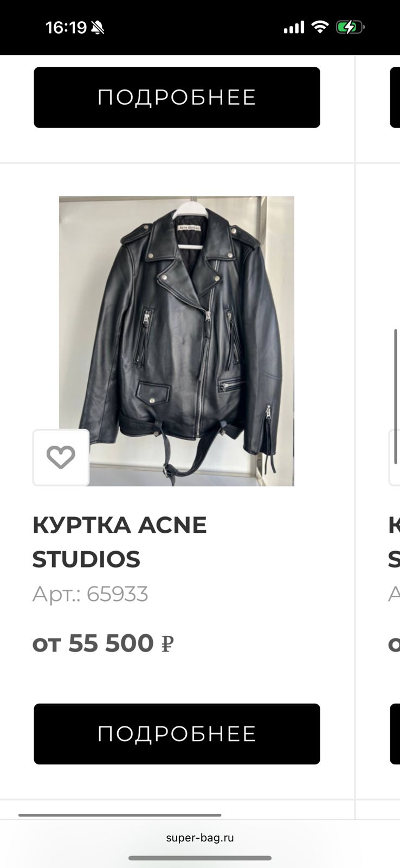Tap the ruble currency symbol next to the price
Image resolution: width=400 pixels, height=868 pixels.
pyautogui.click(x=167, y=643)
